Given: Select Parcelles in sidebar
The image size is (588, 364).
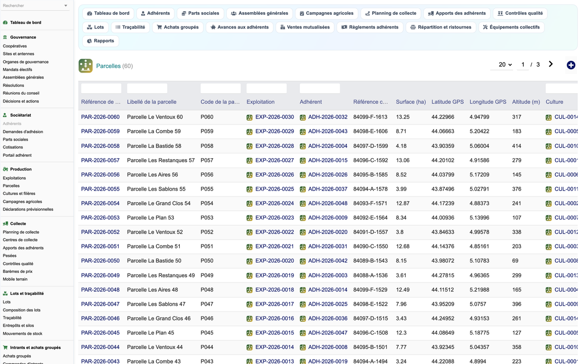Looking at the screenshot, I should coord(11,186).
